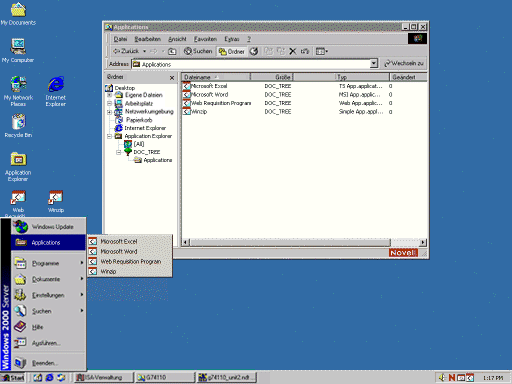Select Desktop in folder tree

[124, 88]
